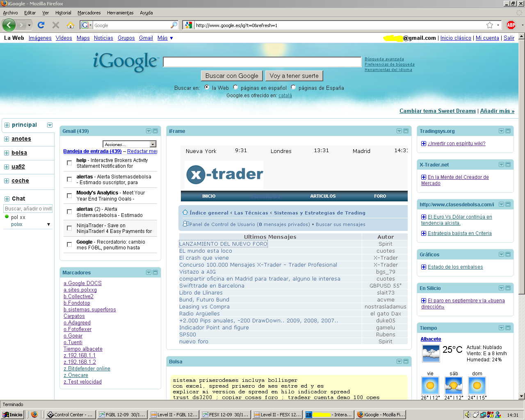
Task: Click the Índice general home icon
Action: 185,212
